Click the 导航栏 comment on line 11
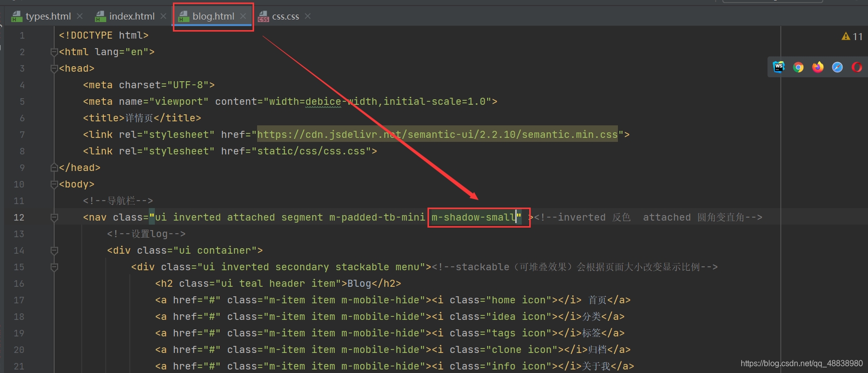Image resolution: width=868 pixels, height=373 pixels. click(x=118, y=201)
